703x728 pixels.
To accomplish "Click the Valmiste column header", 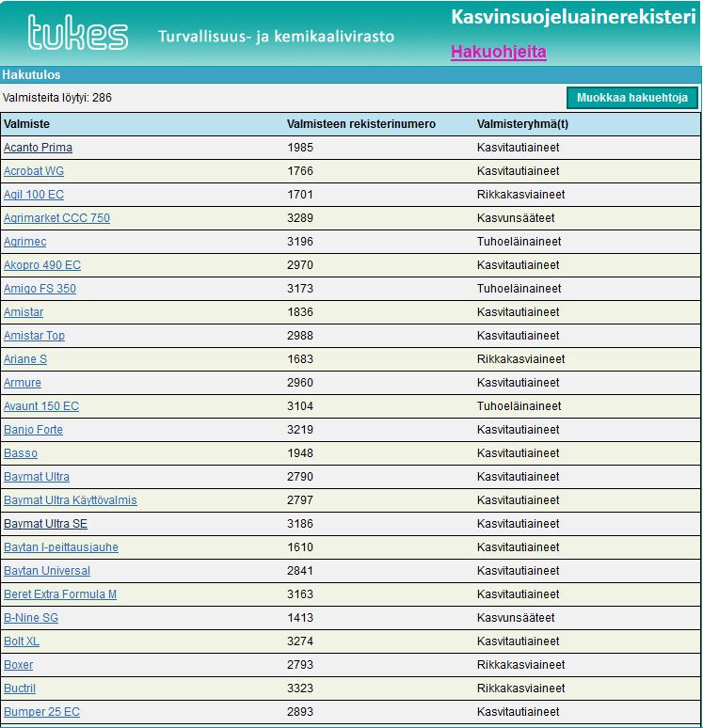I will click(26, 124).
